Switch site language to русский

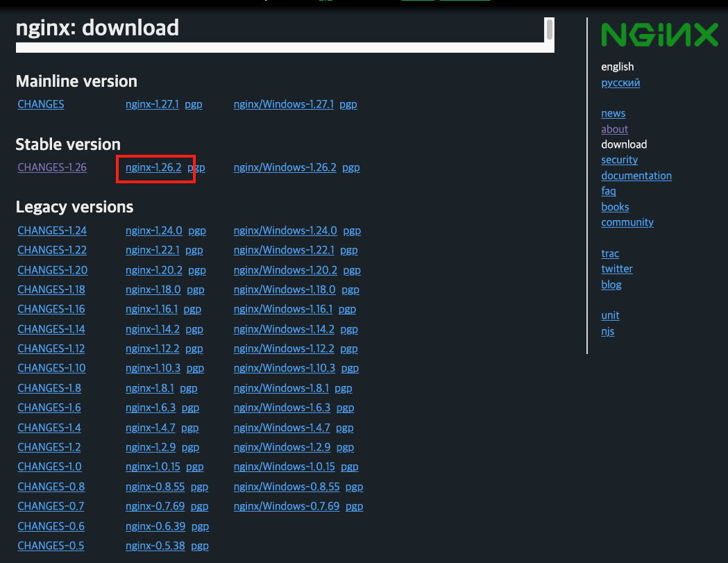[x=620, y=83]
